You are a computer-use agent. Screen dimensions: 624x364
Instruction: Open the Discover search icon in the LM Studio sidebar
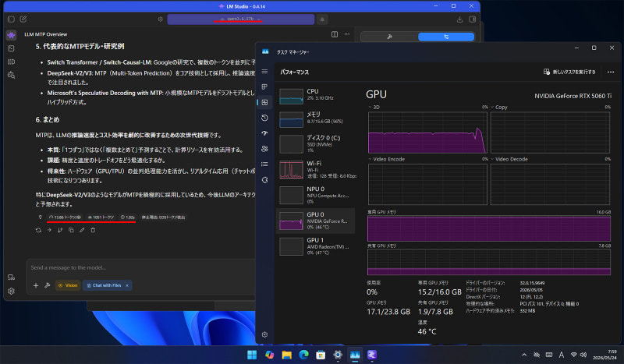pyautogui.click(x=11, y=75)
